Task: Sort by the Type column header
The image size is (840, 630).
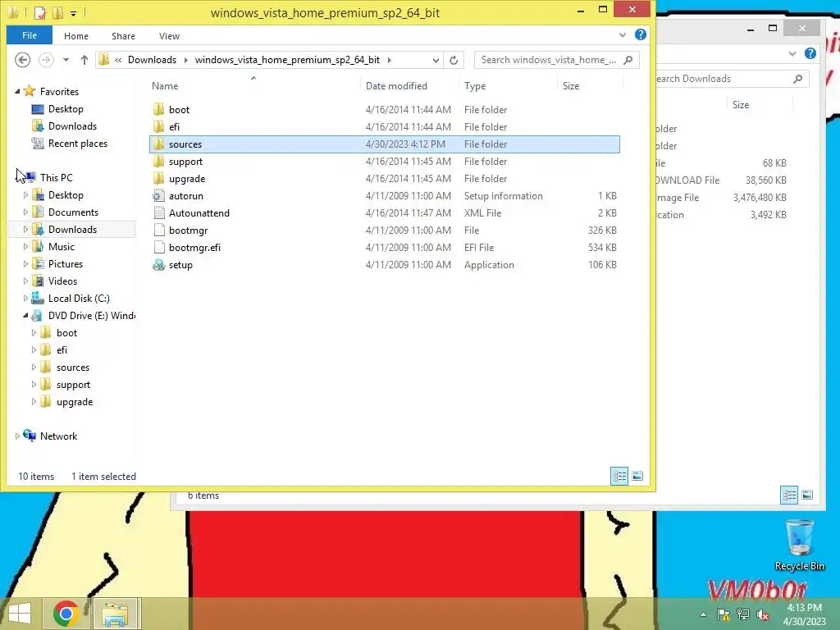Action: [x=475, y=85]
